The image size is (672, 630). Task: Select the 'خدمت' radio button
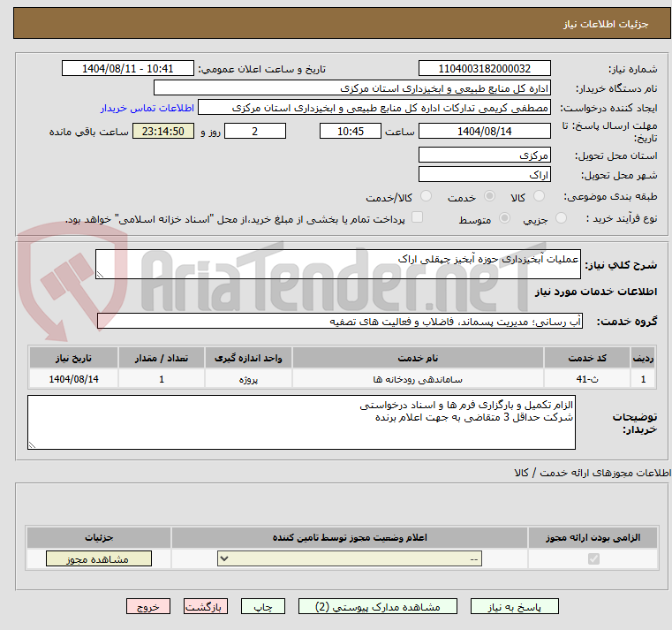489,196
